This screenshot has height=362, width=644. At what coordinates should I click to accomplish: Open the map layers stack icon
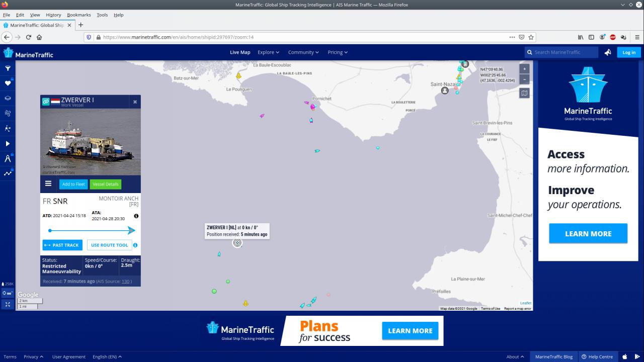pyautogui.click(x=8, y=98)
